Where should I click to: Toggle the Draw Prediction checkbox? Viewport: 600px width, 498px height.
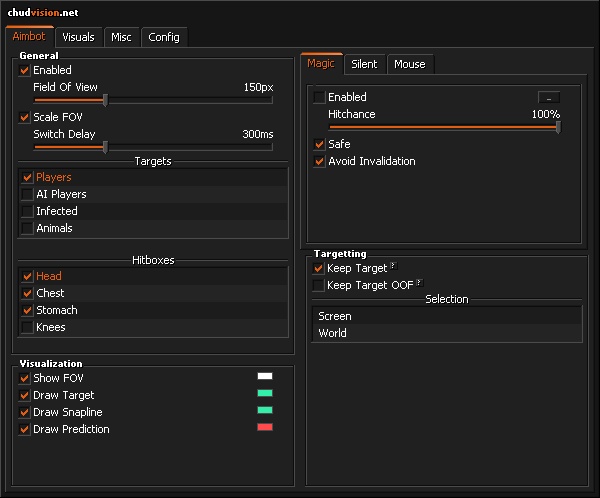coord(24,429)
